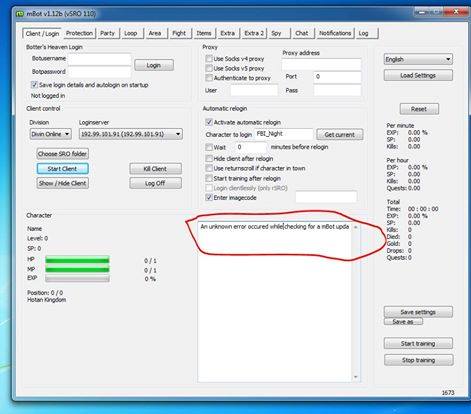Uncheck Save login details and autologin
471x414 pixels.
point(34,85)
